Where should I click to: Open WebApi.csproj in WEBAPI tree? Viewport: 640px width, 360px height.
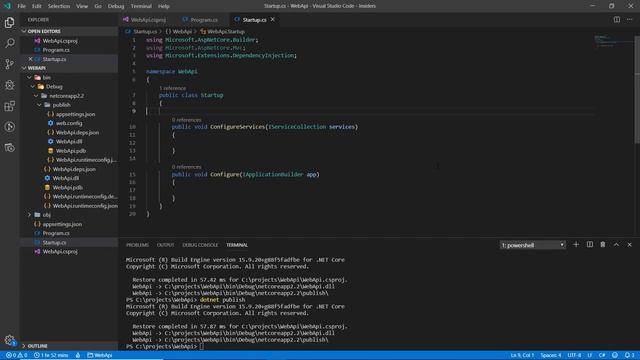pos(60,252)
